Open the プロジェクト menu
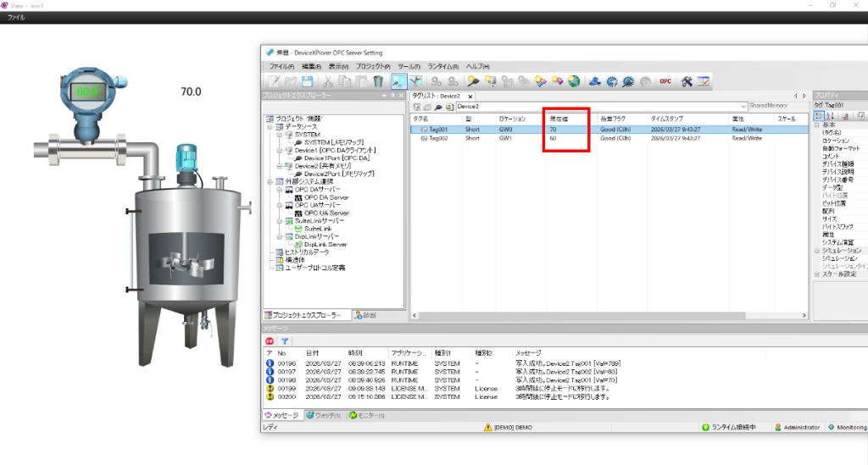This screenshot has width=868, height=465. pyautogui.click(x=372, y=66)
